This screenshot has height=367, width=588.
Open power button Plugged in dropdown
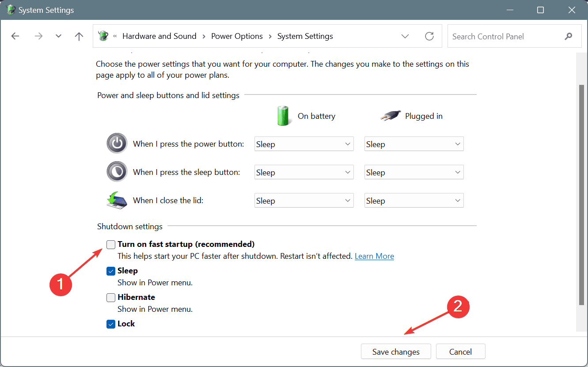tap(414, 144)
